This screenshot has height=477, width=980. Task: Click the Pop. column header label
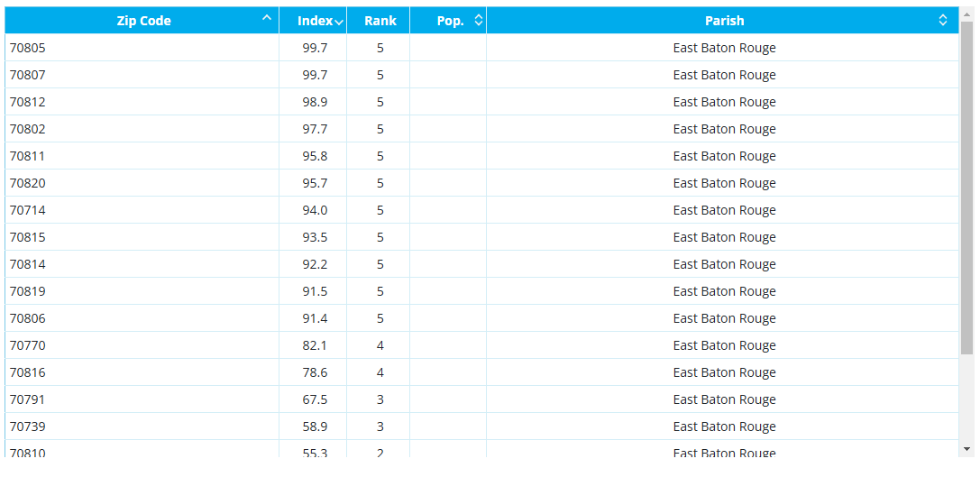coord(450,21)
